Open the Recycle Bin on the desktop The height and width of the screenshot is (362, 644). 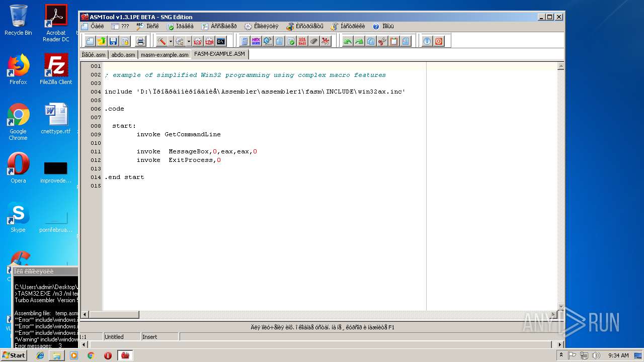point(18,20)
